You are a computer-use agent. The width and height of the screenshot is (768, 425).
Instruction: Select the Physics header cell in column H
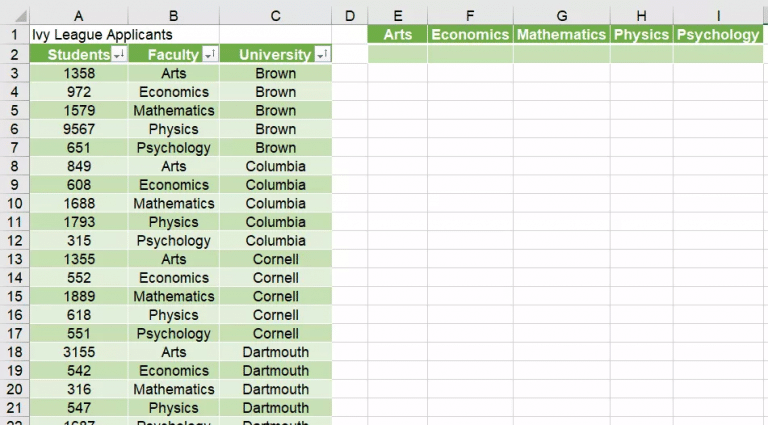642,35
